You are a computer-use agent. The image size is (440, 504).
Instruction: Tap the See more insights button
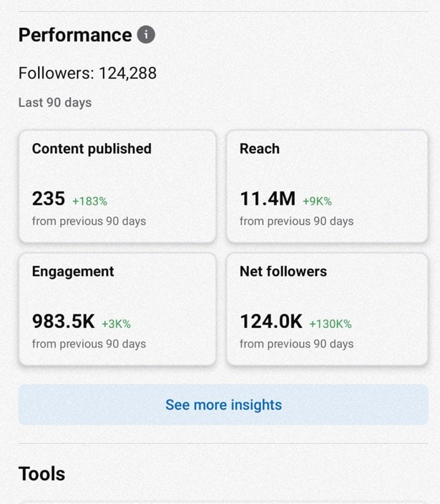coord(223,405)
